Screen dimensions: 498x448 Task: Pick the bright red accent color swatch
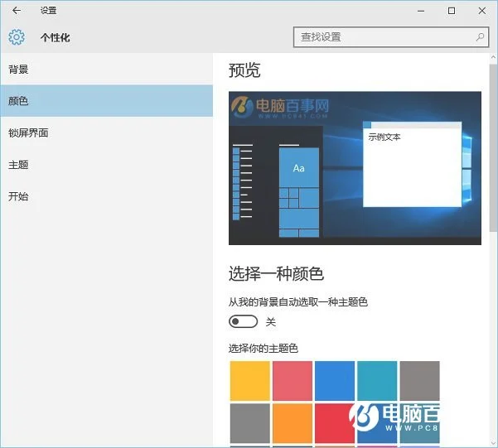pyautogui.click(x=335, y=423)
